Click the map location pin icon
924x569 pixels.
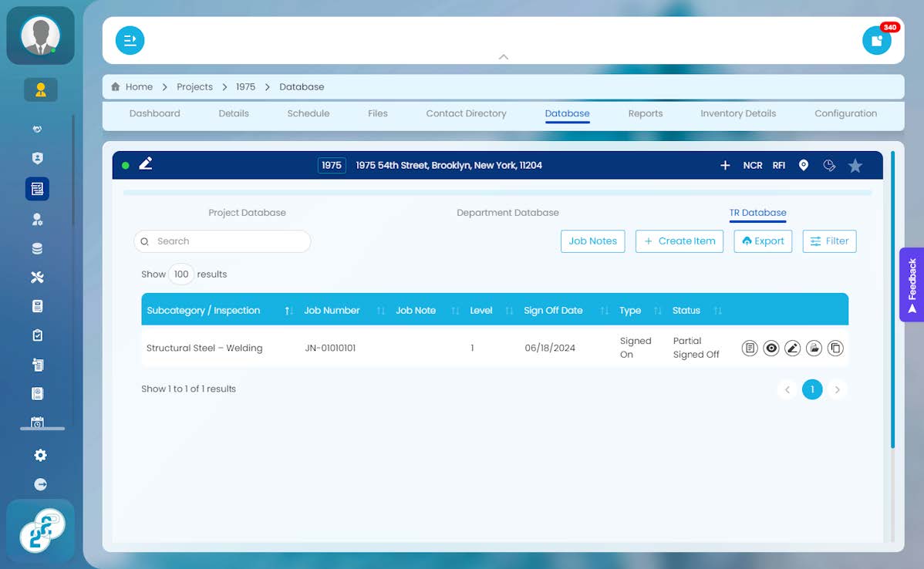click(x=803, y=166)
